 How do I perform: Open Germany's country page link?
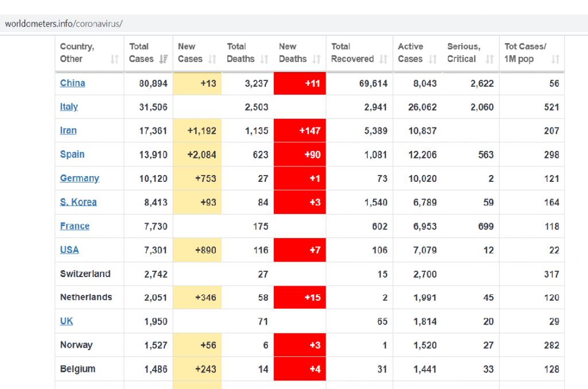tap(79, 178)
